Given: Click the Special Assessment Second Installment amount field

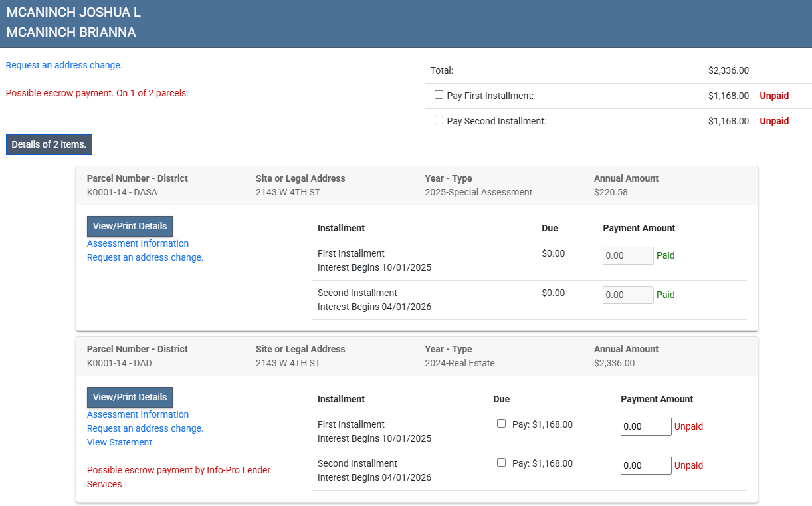Looking at the screenshot, I should click(x=628, y=295).
